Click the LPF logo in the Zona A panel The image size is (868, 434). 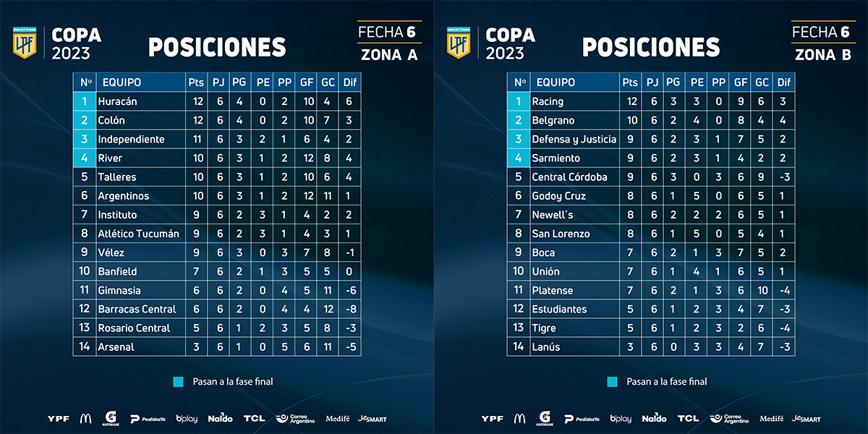tap(24, 43)
